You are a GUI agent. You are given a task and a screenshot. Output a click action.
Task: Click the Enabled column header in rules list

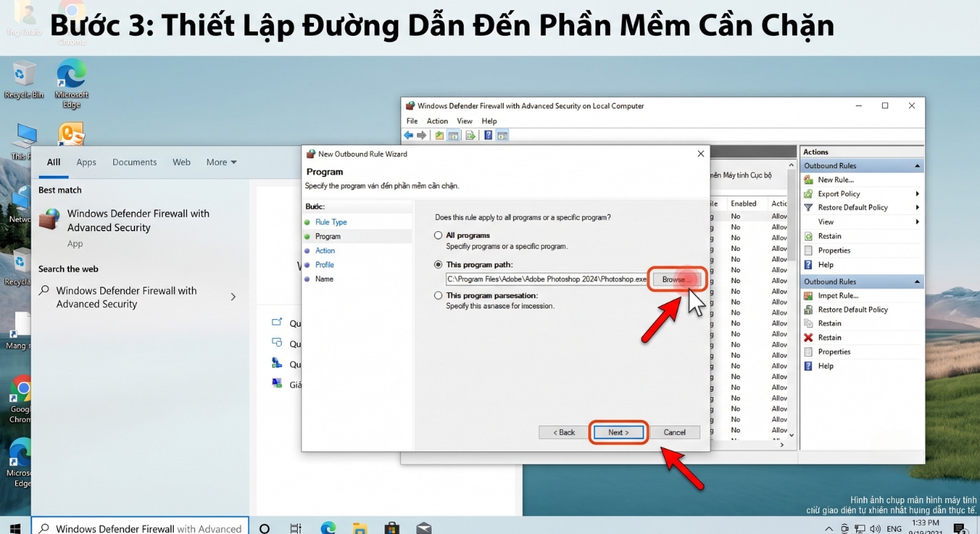pyautogui.click(x=743, y=204)
